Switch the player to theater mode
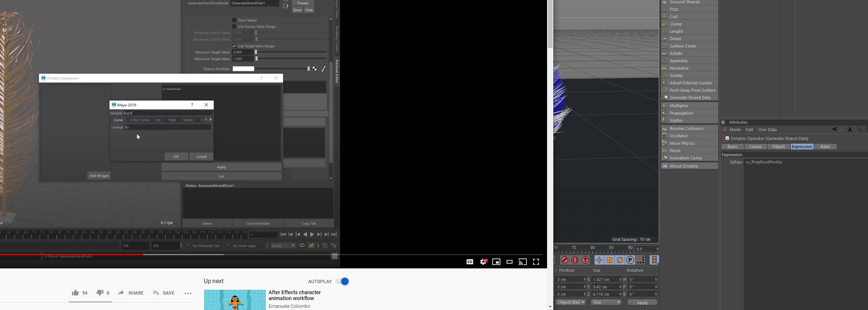This screenshot has width=868, height=310. point(510,262)
